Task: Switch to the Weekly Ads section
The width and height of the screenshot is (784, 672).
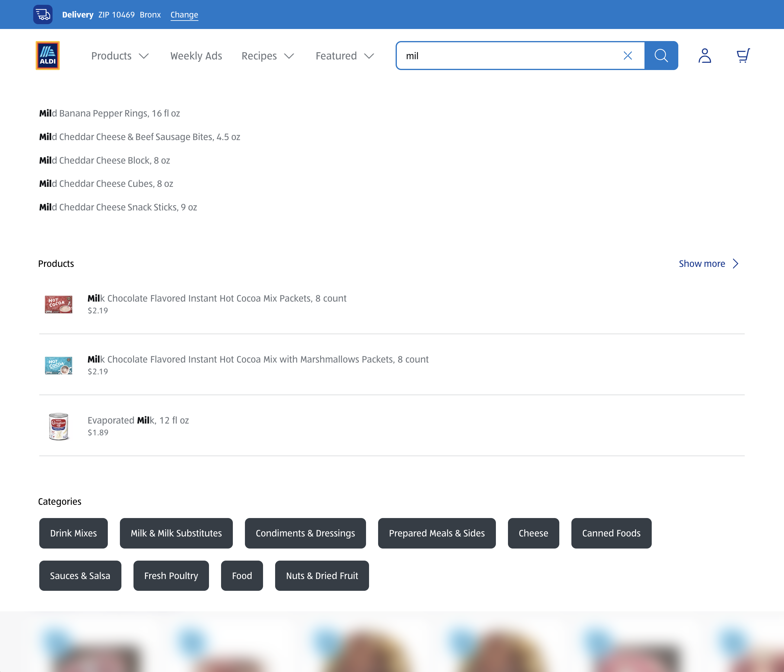Action: click(196, 56)
